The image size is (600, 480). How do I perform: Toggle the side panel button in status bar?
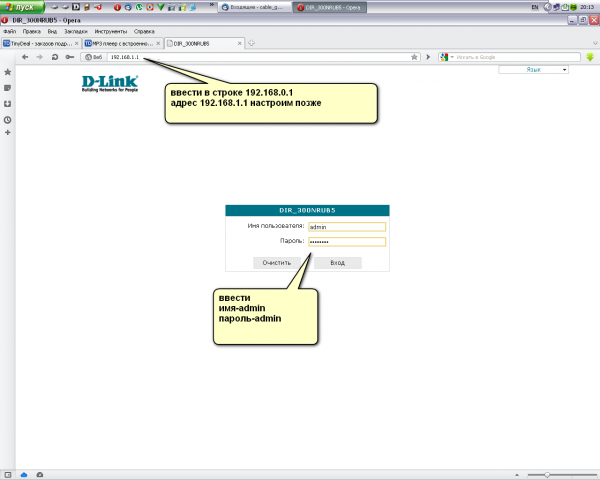8,473
